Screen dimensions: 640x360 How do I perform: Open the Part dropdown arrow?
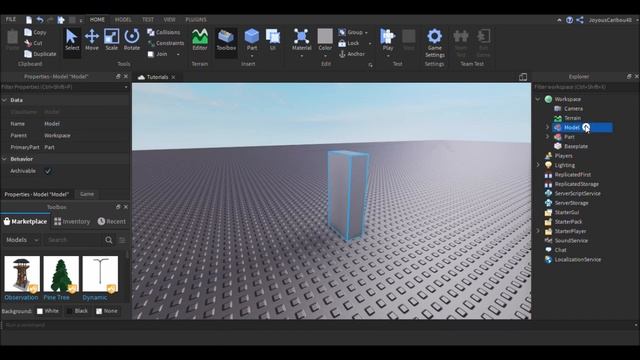252,56
